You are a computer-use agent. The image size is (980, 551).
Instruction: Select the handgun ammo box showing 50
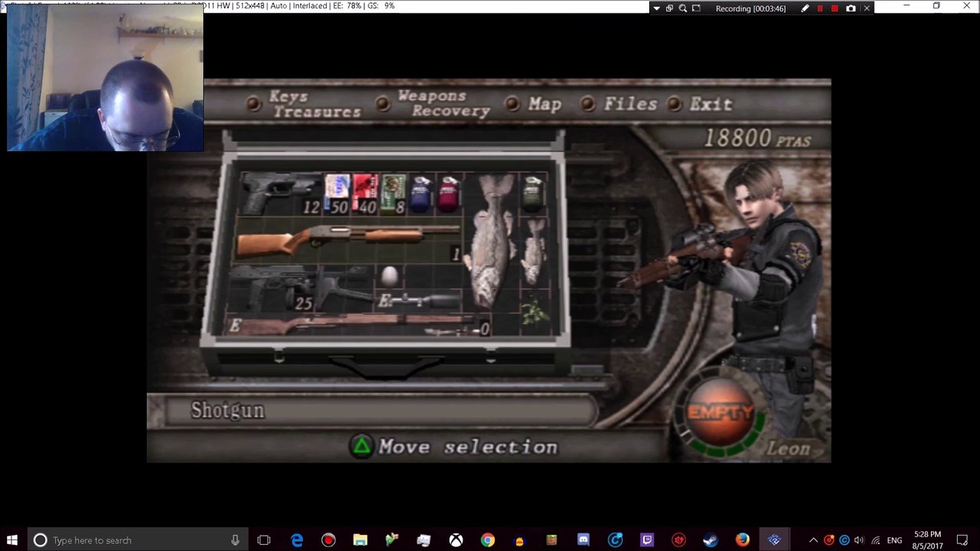click(337, 193)
